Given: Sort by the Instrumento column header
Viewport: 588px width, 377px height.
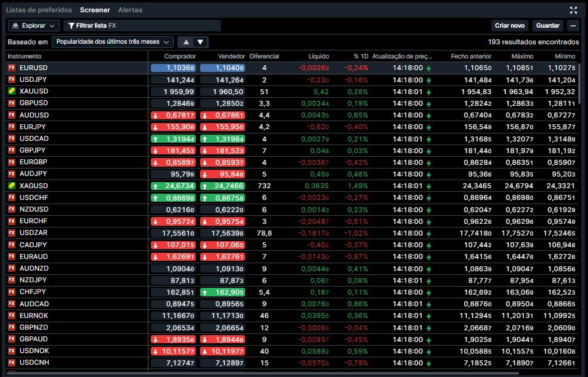Looking at the screenshot, I should point(25,56).
